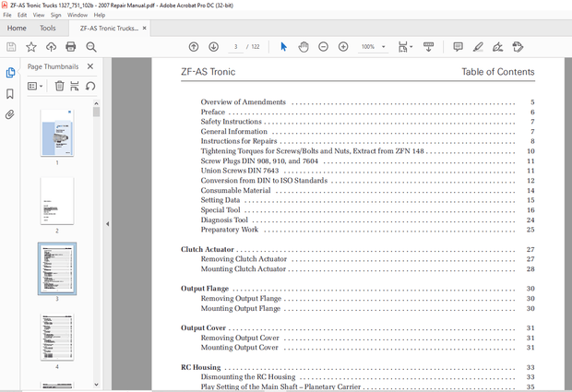
Task: Click the cloud upload icon
Action: click(51, 47)
